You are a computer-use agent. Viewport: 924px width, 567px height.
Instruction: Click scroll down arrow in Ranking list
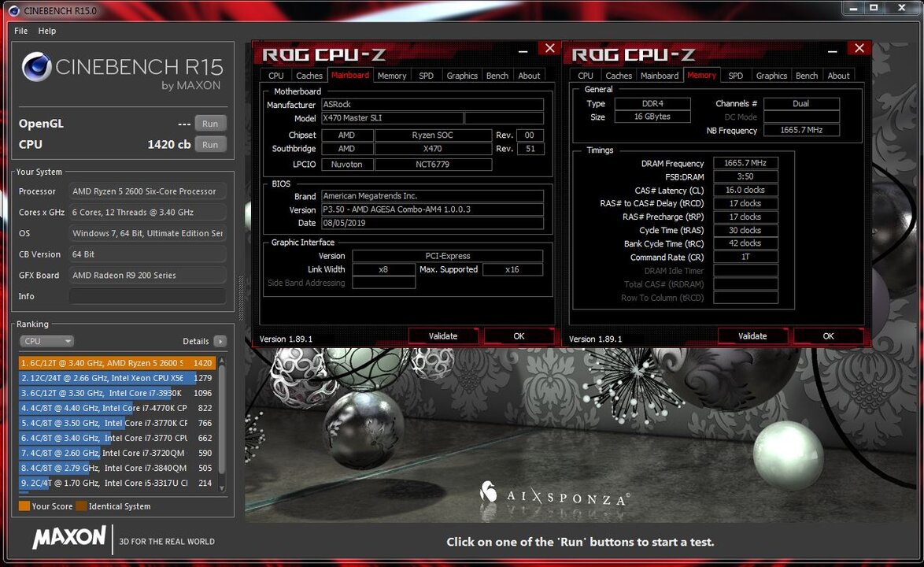pyautogui.click(x=222, y=488)
